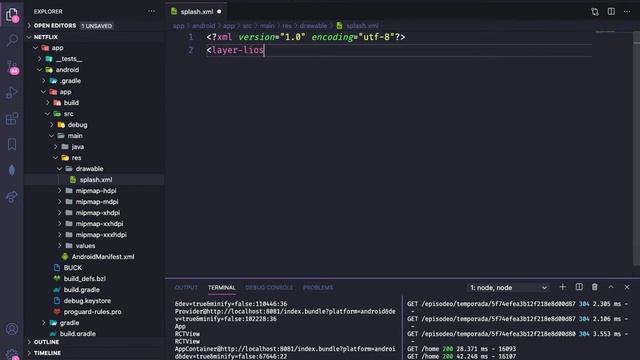Open the Explorer view in activity bar
The image size is (640, 360).
(12, 15)
